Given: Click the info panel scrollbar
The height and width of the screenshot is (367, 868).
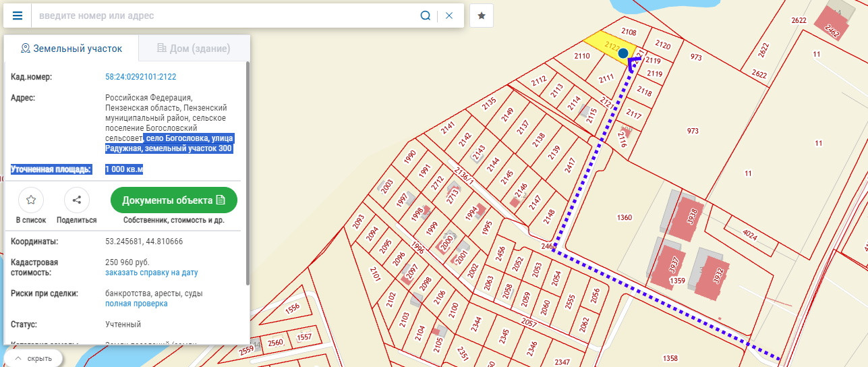Looking at the screenshot, I should coord(248,173).
